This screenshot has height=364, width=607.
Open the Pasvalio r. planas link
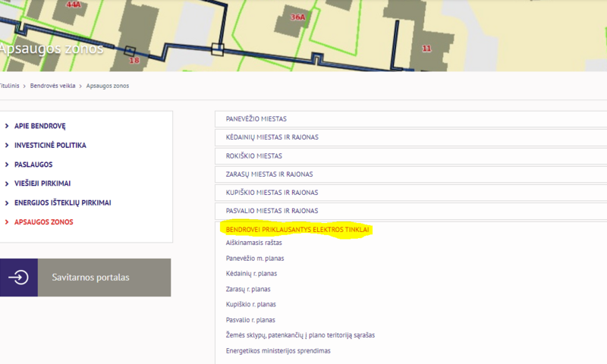(x=250, y=320)
